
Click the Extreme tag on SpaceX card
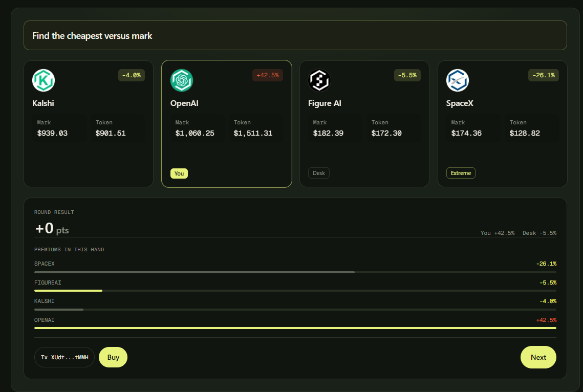[461, 173]
